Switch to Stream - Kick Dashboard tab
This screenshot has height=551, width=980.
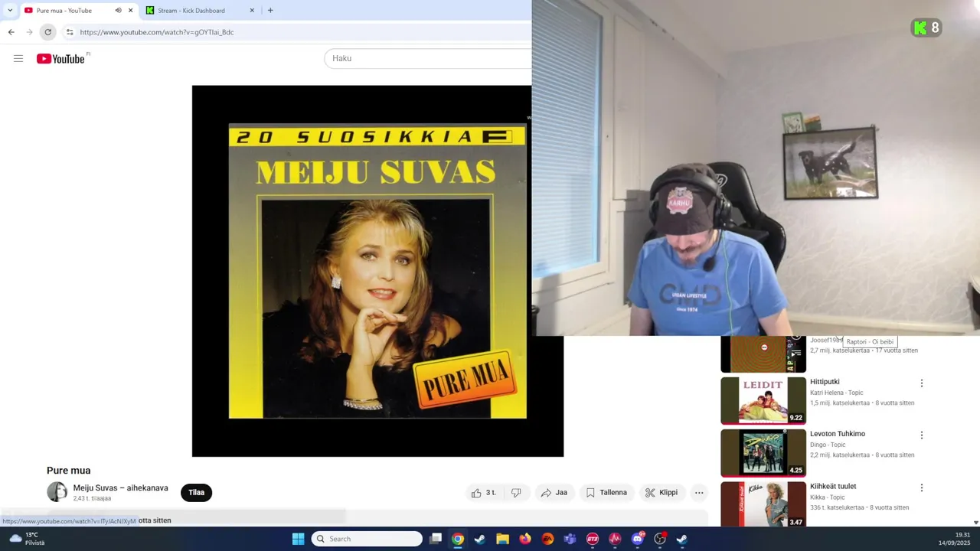(201, 11)
